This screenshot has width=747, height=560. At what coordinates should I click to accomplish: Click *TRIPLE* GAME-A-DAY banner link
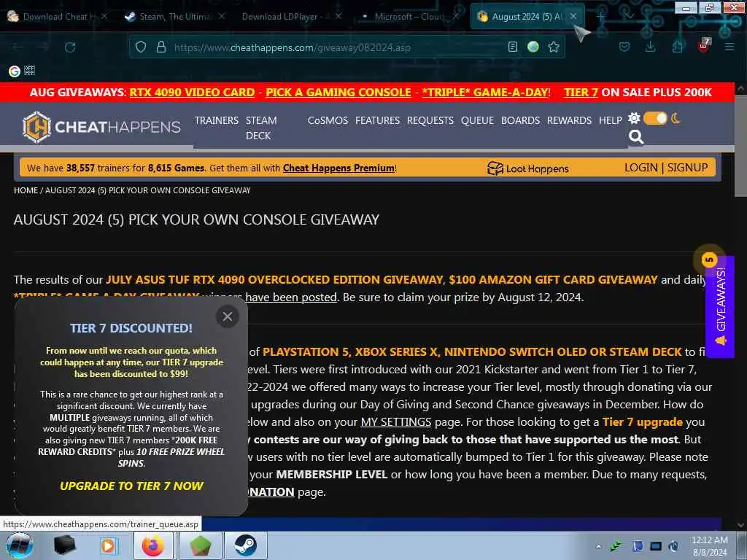[x=486, y=93]
